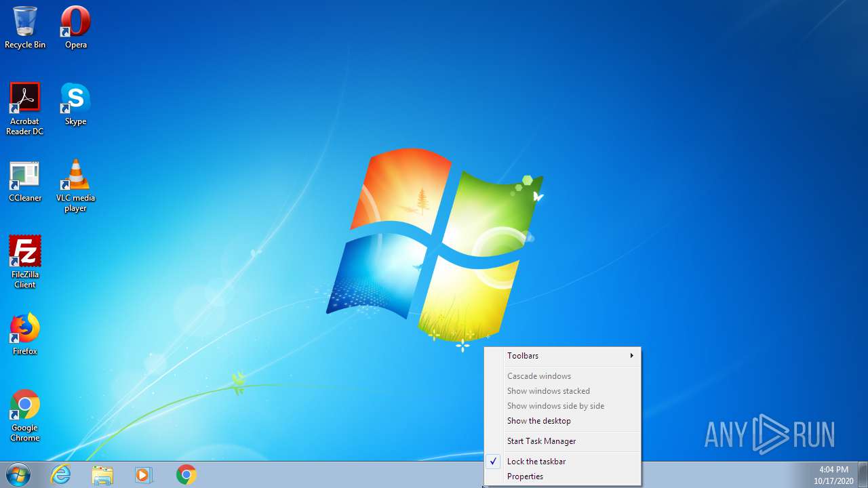This screenshot has width=868, height=488.
Task: Expand the Toolbars submenu
Action: pyautogui.click(x=563, y=356)
